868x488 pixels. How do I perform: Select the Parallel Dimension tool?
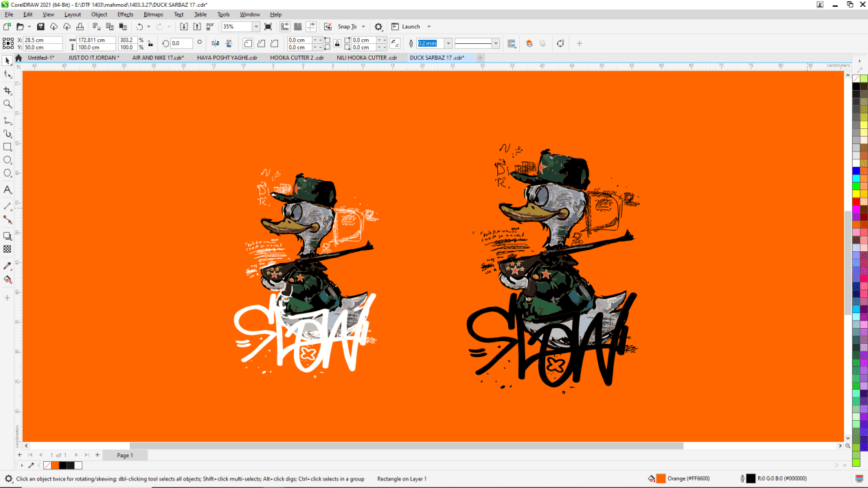click(8, 206)
